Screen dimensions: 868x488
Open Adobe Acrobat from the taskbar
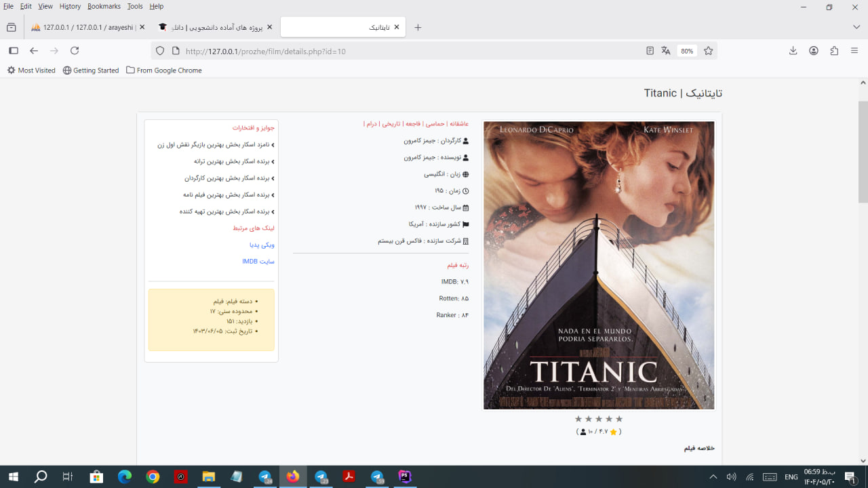(x=349, y=476)
